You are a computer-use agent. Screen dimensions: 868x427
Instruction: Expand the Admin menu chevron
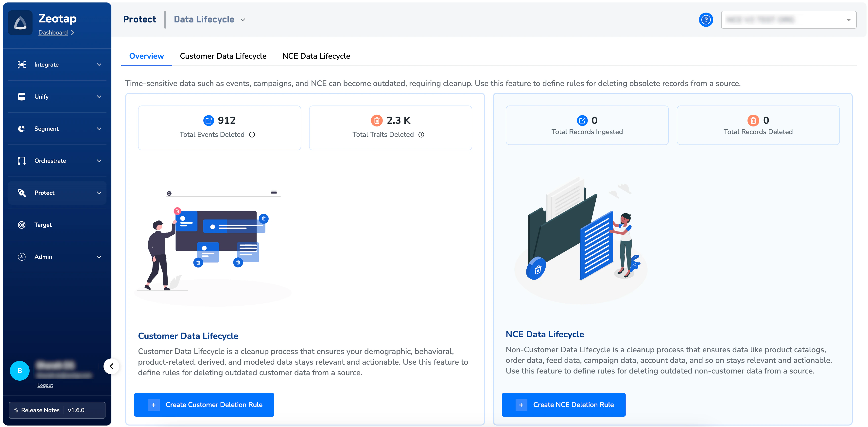99,257
